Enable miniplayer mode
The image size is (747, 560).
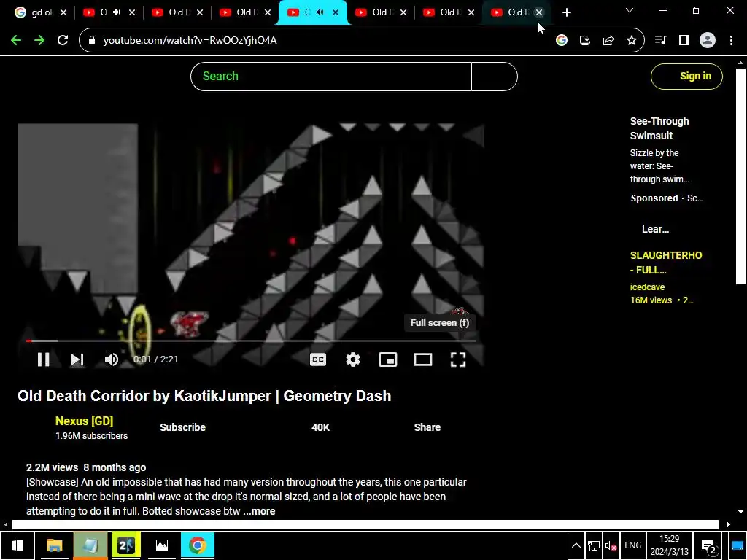(x=388, y=359)
